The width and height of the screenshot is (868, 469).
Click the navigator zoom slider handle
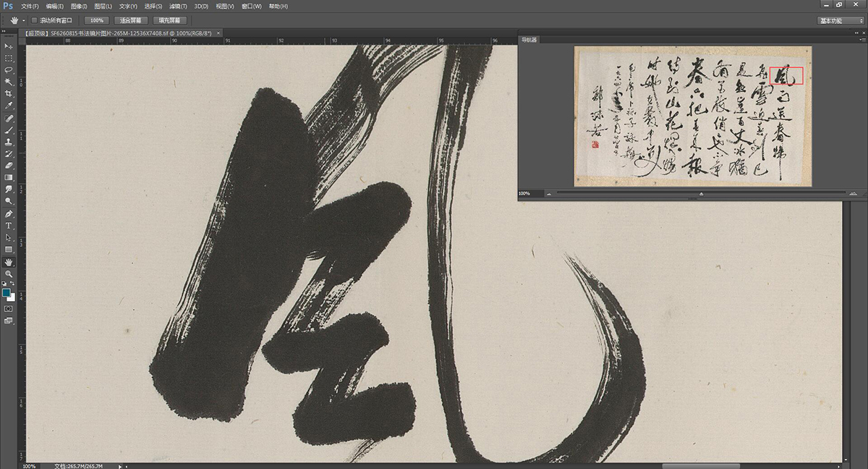701,194
